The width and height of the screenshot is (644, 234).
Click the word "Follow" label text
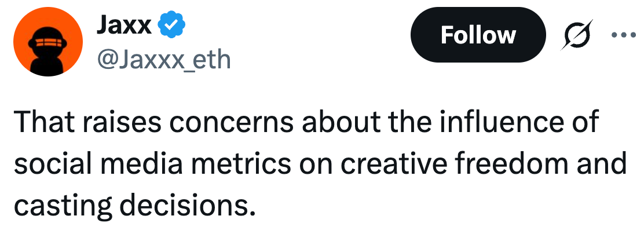point(478,35)
